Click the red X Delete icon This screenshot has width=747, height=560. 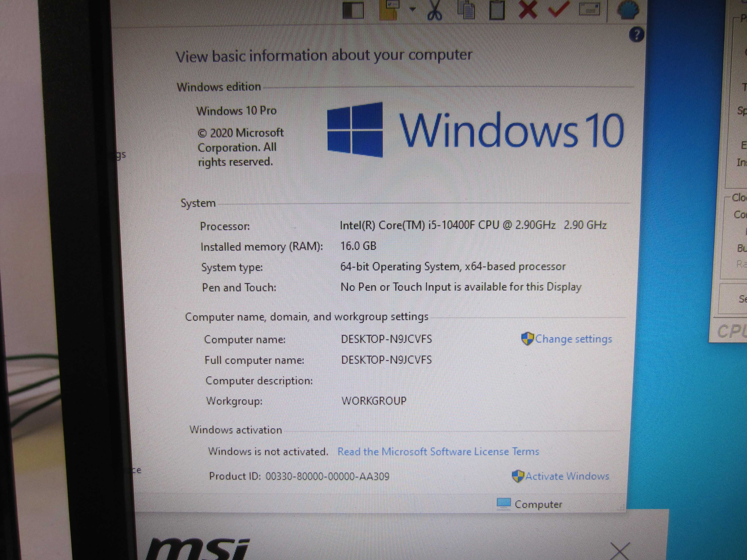(x=528, y=10)
